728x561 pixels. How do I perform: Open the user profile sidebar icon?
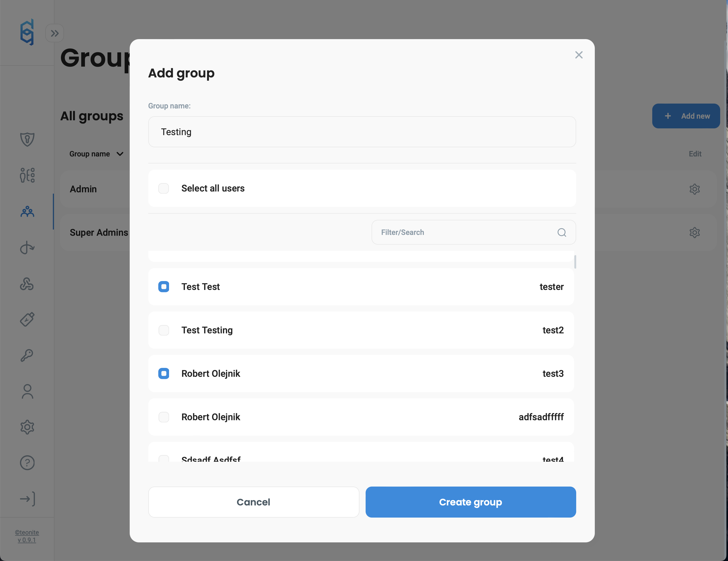click(27, 392)
